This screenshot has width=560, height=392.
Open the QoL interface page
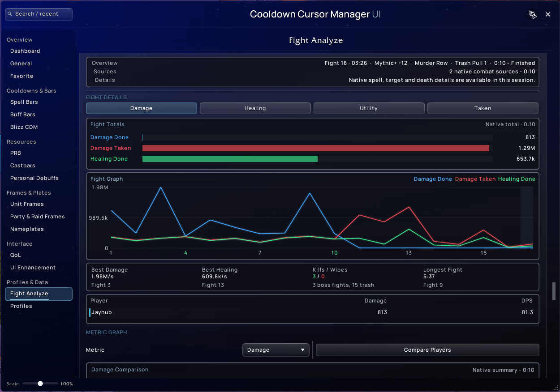click(x=16, y=255)
